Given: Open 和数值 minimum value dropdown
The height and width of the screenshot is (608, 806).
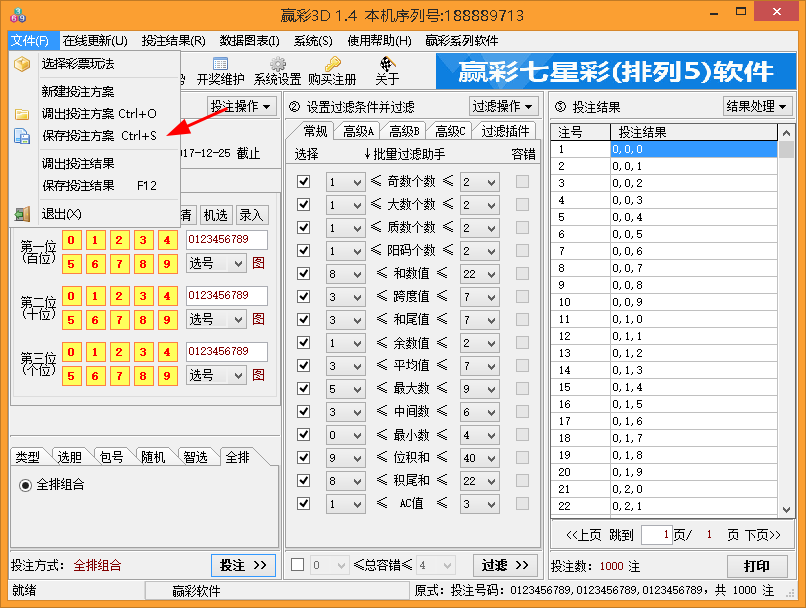Looking at the screenshot, I should point(345,274).
